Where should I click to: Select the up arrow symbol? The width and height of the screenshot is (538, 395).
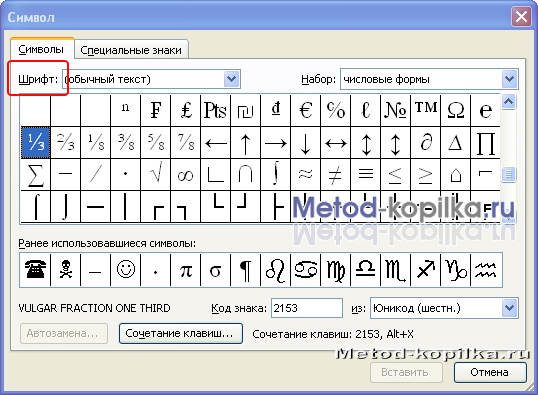[x=245, y=142]
